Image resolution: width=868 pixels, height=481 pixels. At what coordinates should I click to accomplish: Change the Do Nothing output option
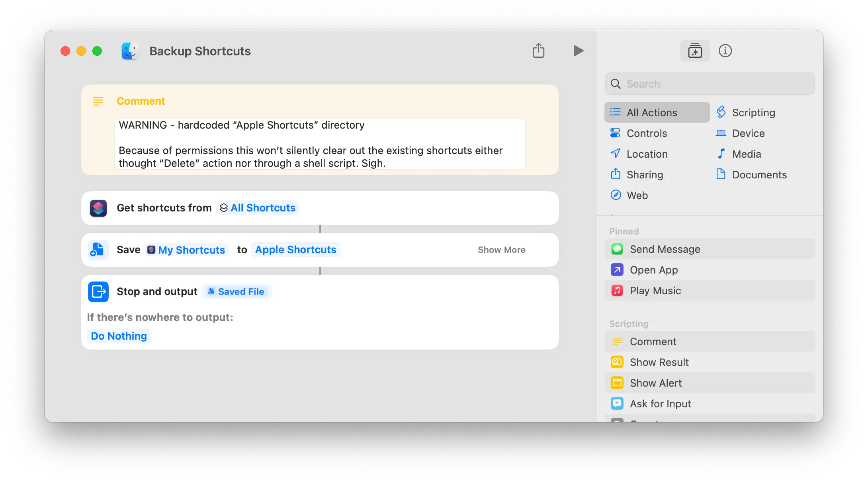coord(118,336)
